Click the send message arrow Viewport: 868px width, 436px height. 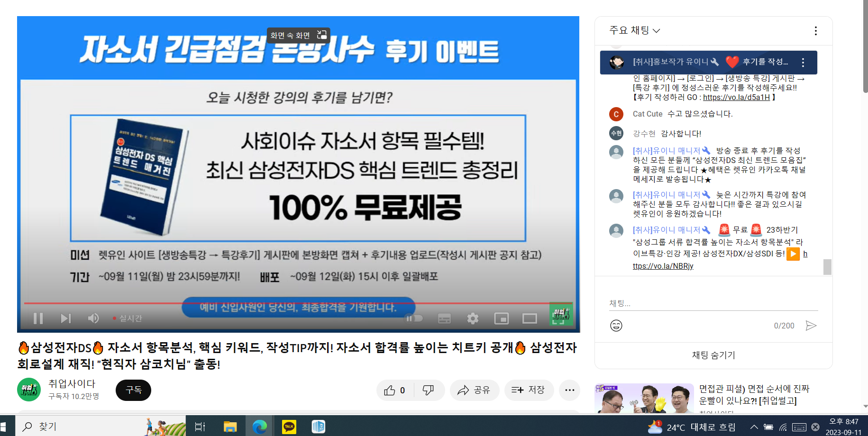point(811,326)
